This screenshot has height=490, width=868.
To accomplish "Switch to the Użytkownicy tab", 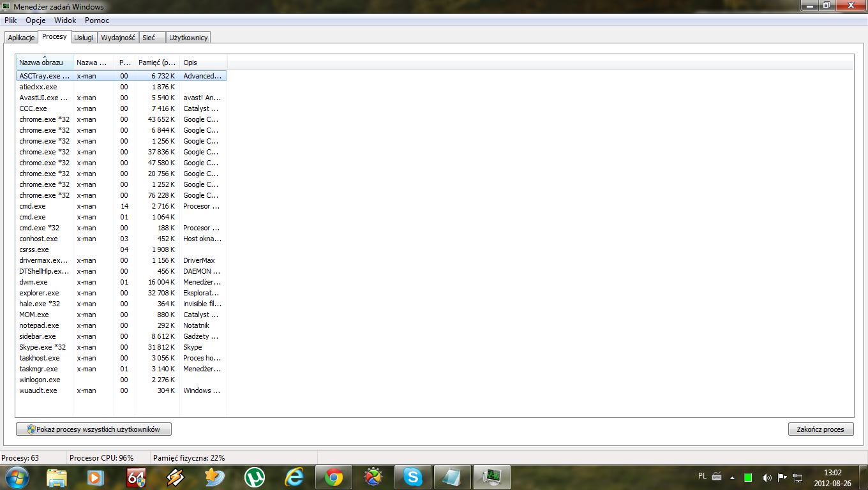I will click(x=188, y=38).
